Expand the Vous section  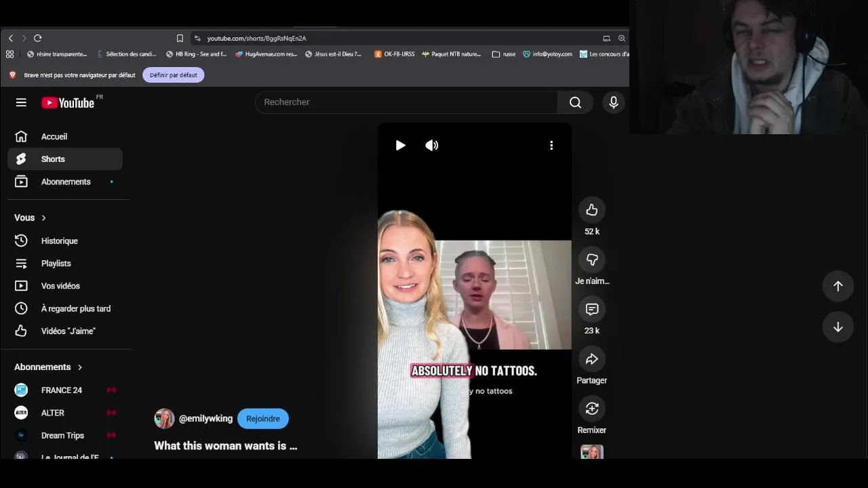[x=31, y=218]
